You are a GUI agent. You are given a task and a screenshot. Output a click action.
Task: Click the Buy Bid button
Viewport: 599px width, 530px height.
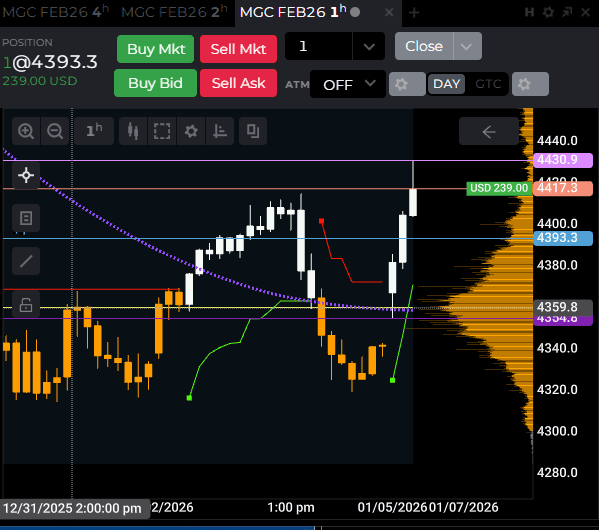tap(155, 83)
